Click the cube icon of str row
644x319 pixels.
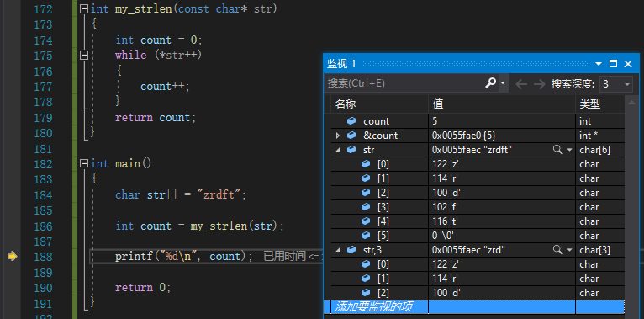click(x=351, y=150)
